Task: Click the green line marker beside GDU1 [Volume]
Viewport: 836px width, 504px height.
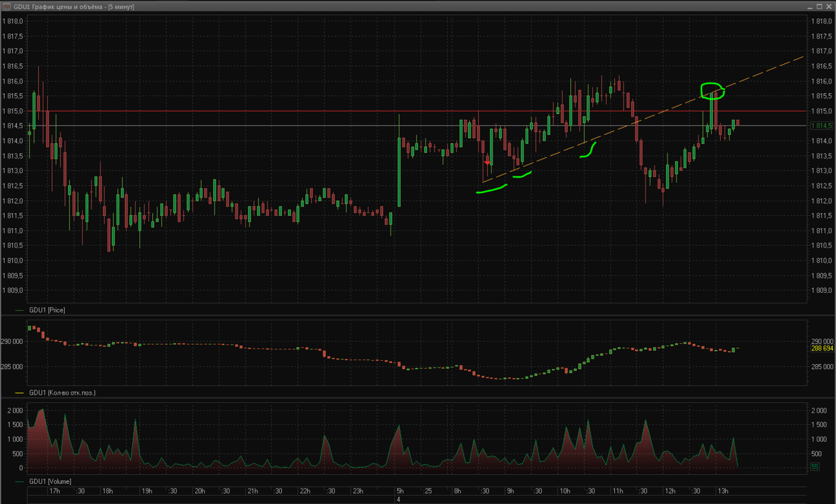Action: click(19, 481)
